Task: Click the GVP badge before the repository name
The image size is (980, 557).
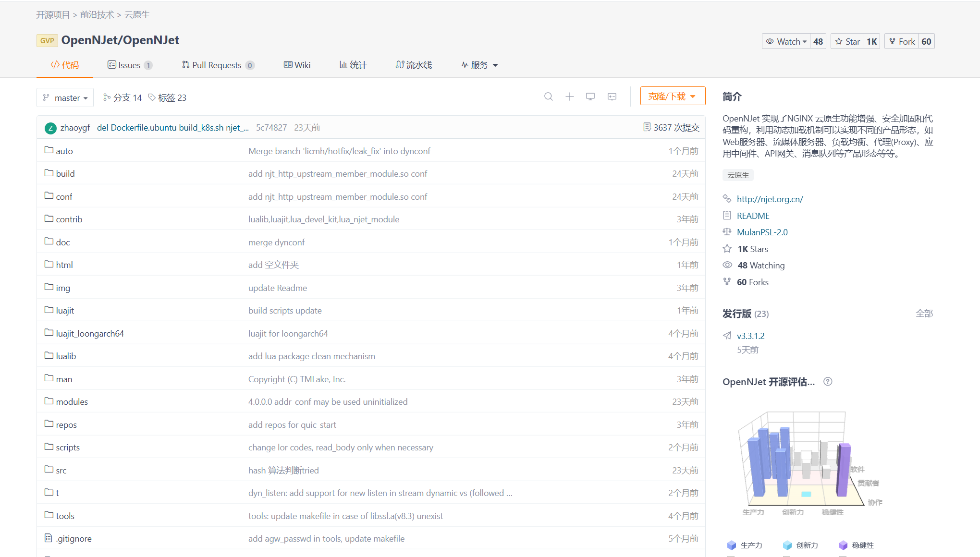Action: [47, 40]
